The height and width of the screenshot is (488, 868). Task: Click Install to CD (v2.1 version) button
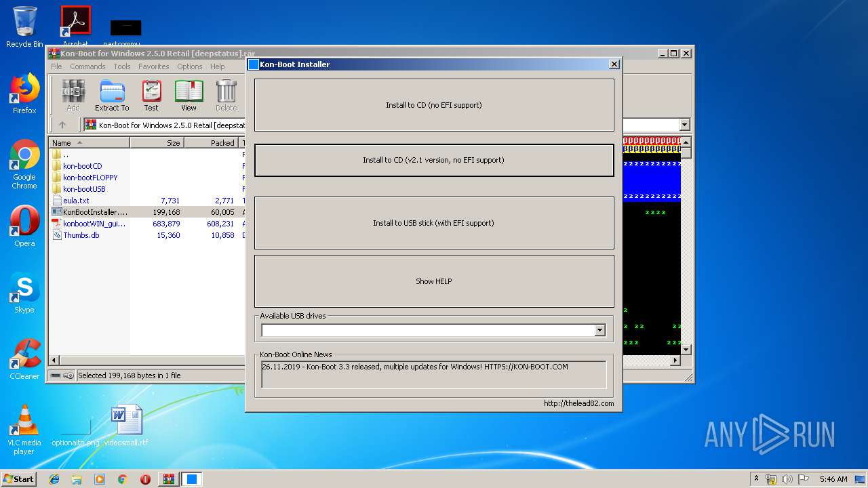coord(434,160)
